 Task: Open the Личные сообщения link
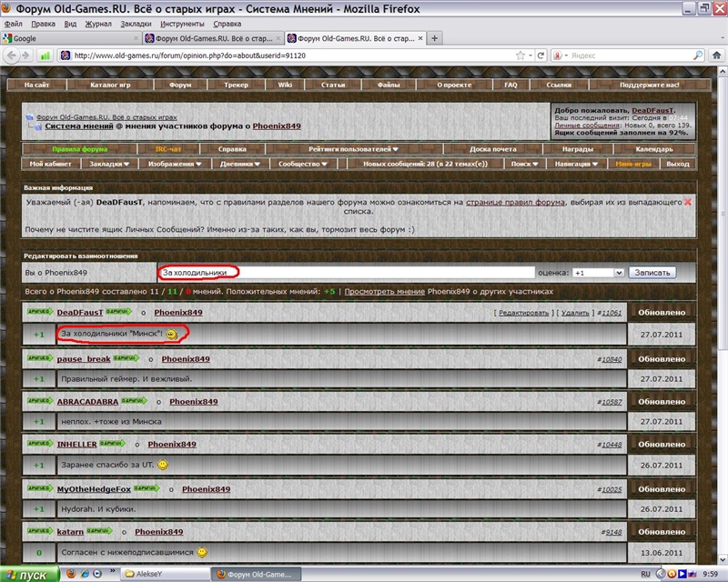tap(587, 125)
